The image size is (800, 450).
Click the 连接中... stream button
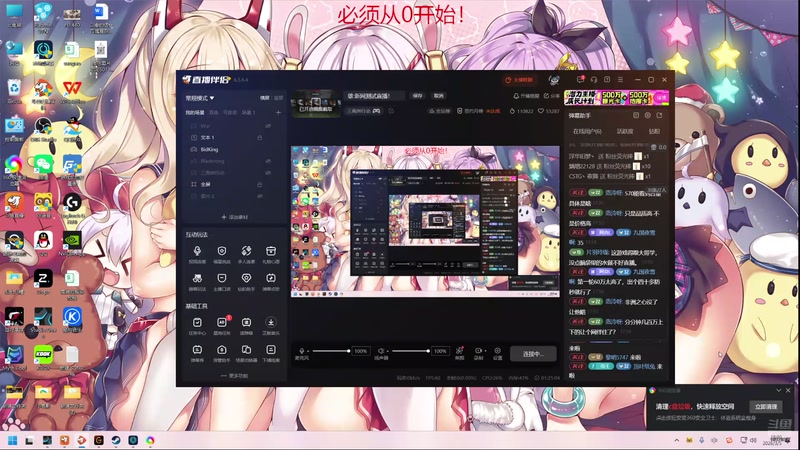[533, 354]
